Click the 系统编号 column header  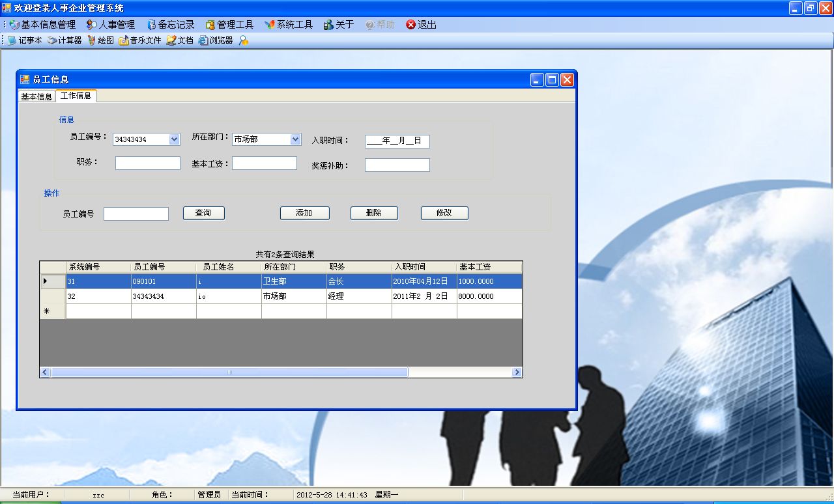pyautogui.click(x=98, y=267)
